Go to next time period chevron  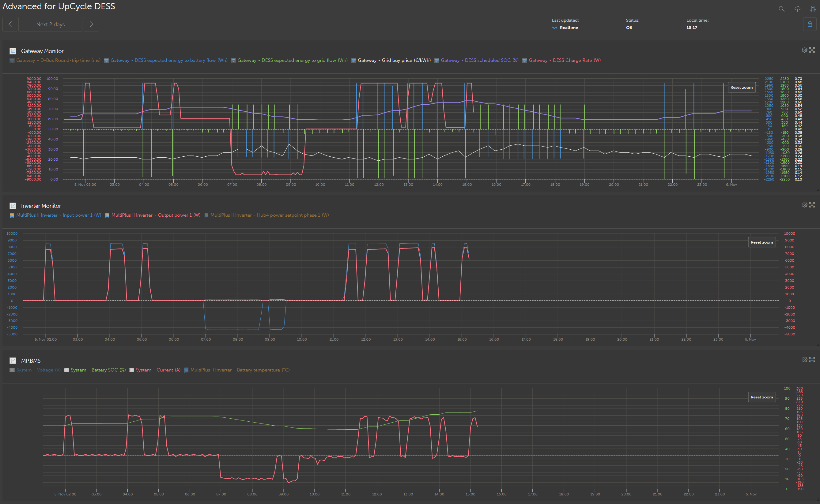click(91, 24)
